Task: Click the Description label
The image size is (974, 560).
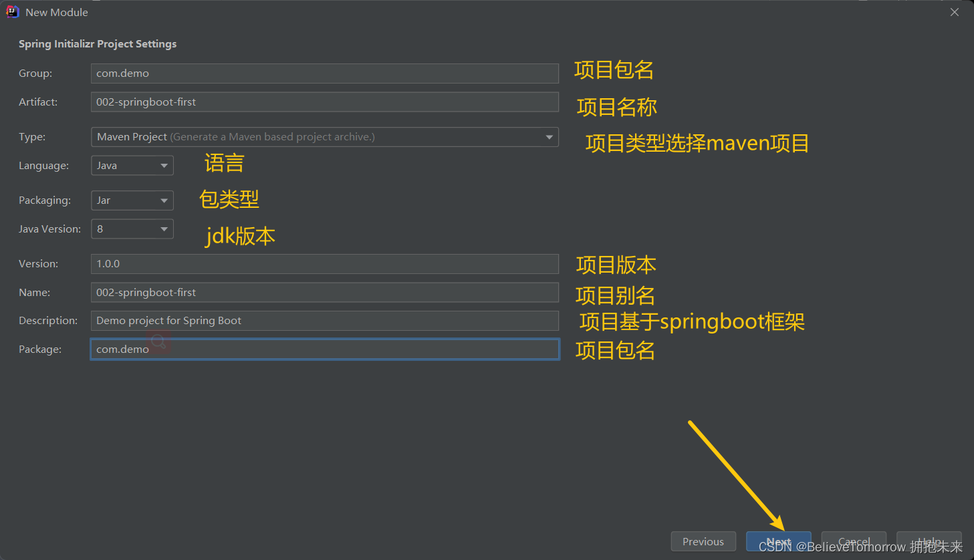Action: click(x=48, y=321)
